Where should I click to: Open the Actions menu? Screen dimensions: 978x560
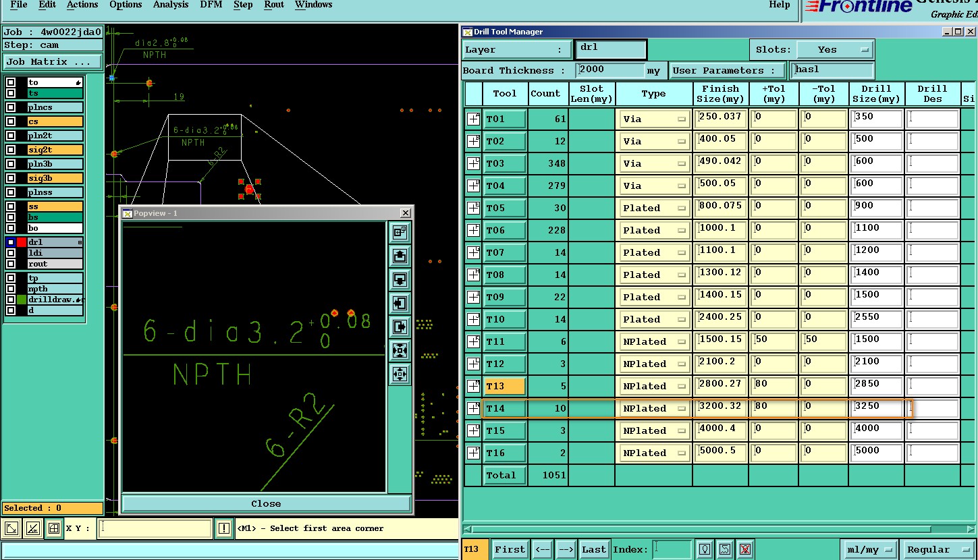click(x=82, y=5)
